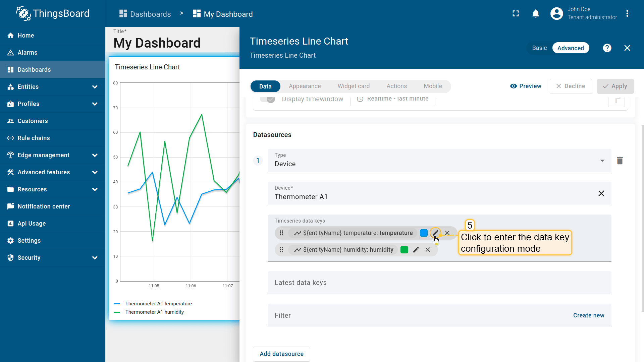Select Advanced mode toggle
Viewport: 644px width, 362px height.
570,48
